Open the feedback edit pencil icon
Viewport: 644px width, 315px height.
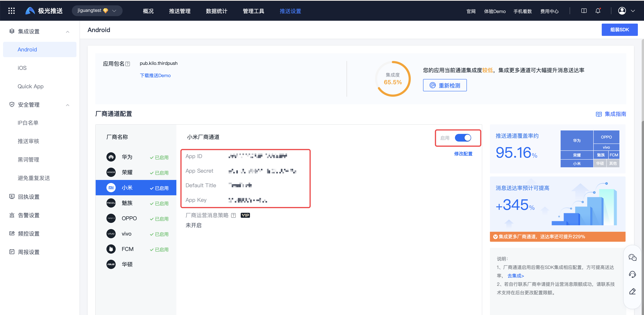[632, 291]
